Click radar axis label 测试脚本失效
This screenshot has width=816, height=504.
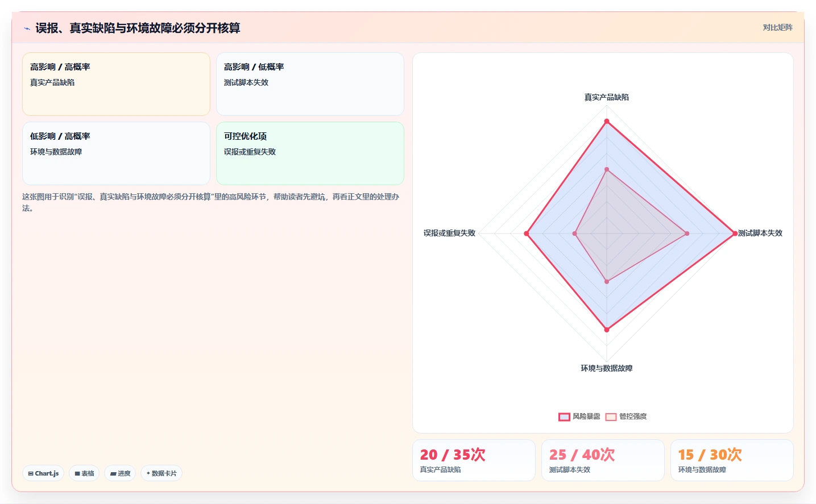[760, 233]
